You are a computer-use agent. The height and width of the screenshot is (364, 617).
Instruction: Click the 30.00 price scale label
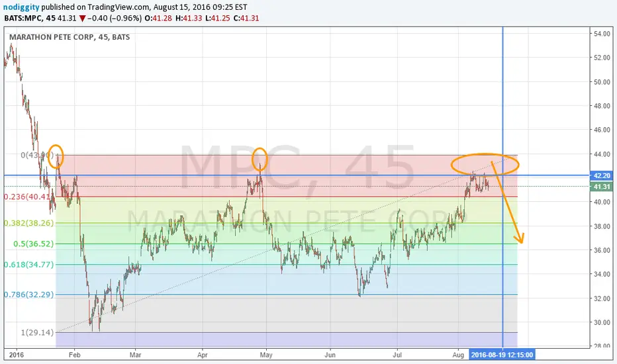coord(602,322)
